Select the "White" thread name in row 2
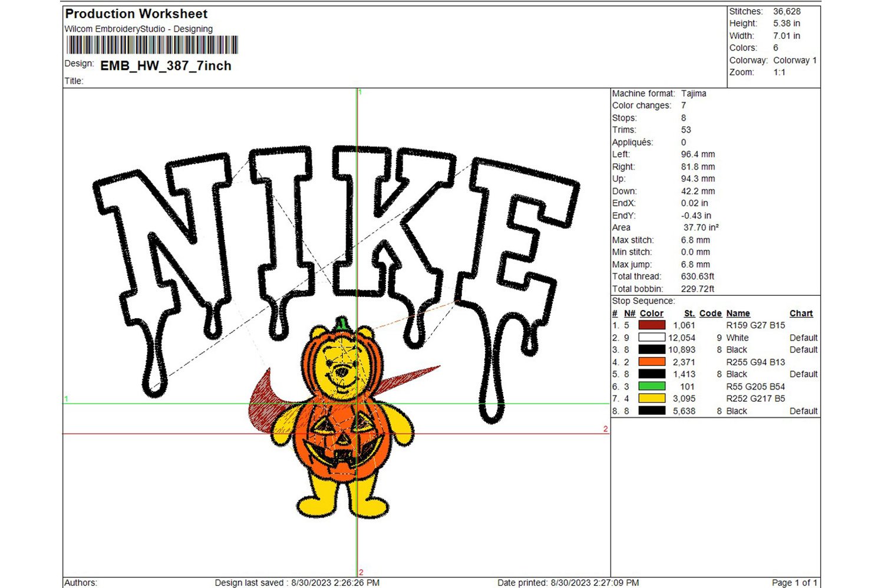Image resolution: width=884 pixels, height=588 pixels. (737, 338)
